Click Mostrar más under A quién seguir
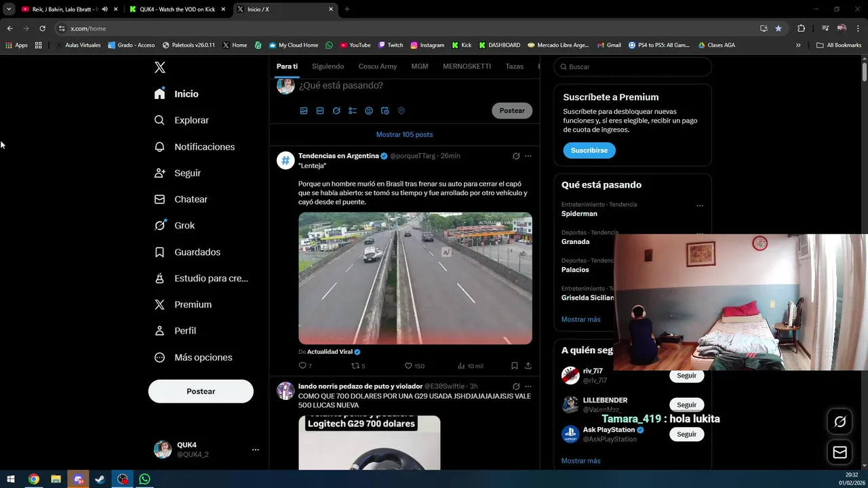Screen dimensions: 868x488 [x=580, y=461]
